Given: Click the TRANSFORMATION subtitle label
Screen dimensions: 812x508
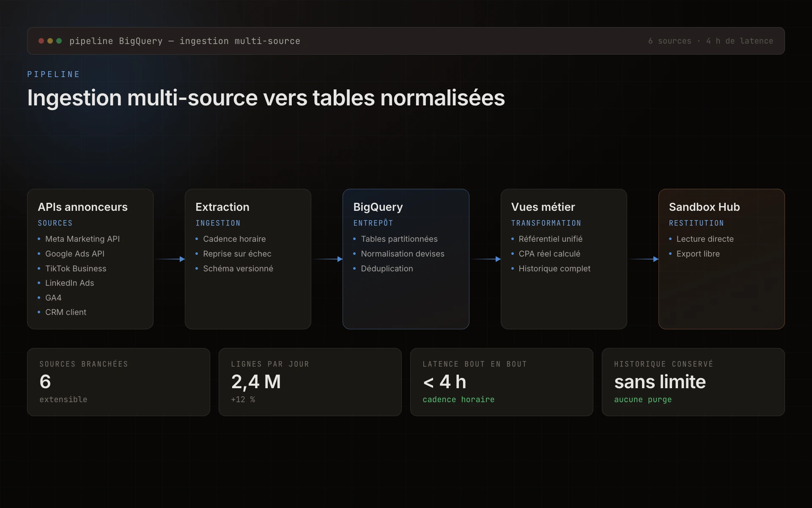Looking at the screenshot, I should [546, 223].
